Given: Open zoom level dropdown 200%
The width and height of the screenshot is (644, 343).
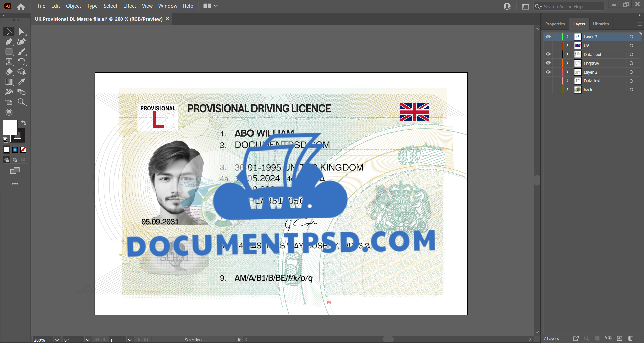Looking at the screenshot, I should click(x=57, y=340).
